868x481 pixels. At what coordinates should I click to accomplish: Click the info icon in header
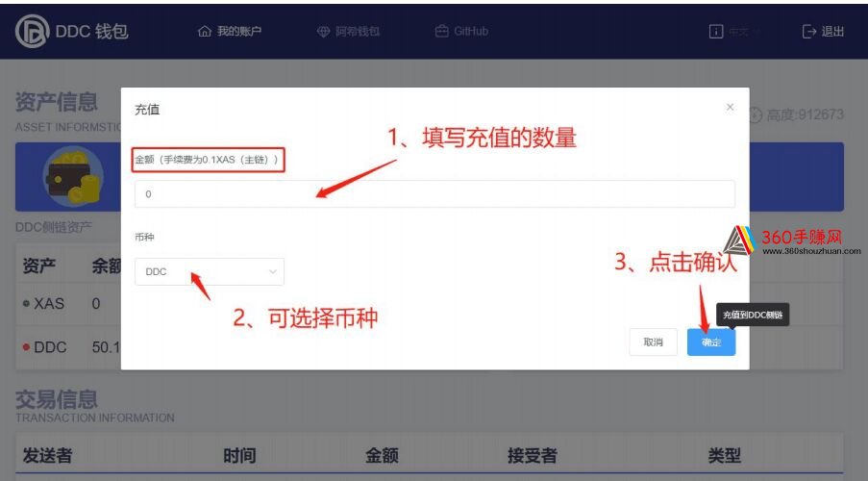pos(716,32)
